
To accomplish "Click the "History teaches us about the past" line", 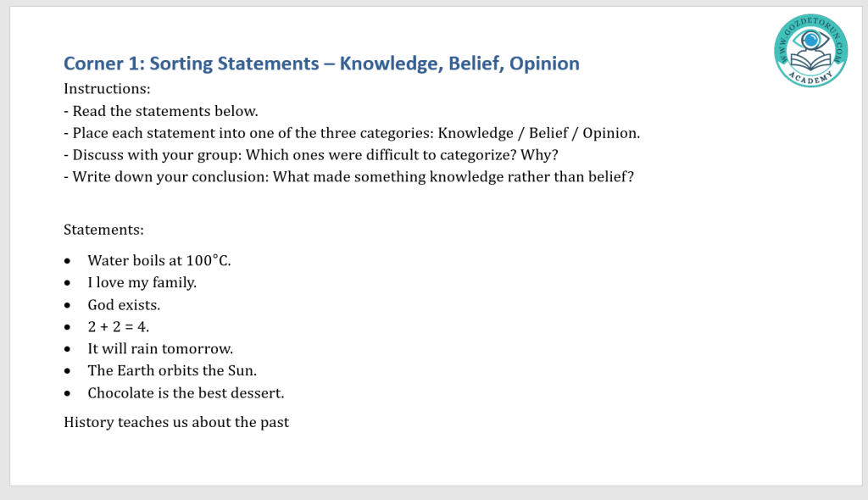I will (176, 422).
